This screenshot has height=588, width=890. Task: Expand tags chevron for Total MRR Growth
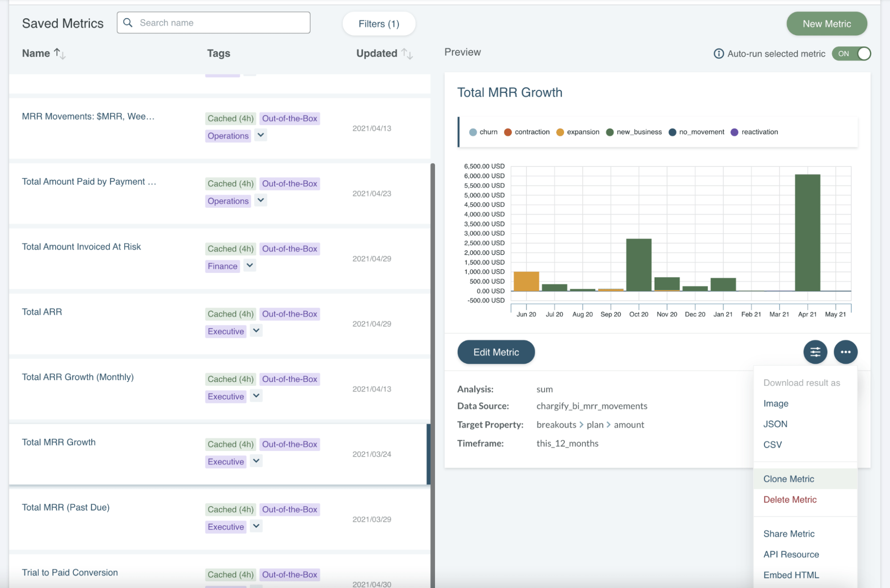click(x=256, y=461)
